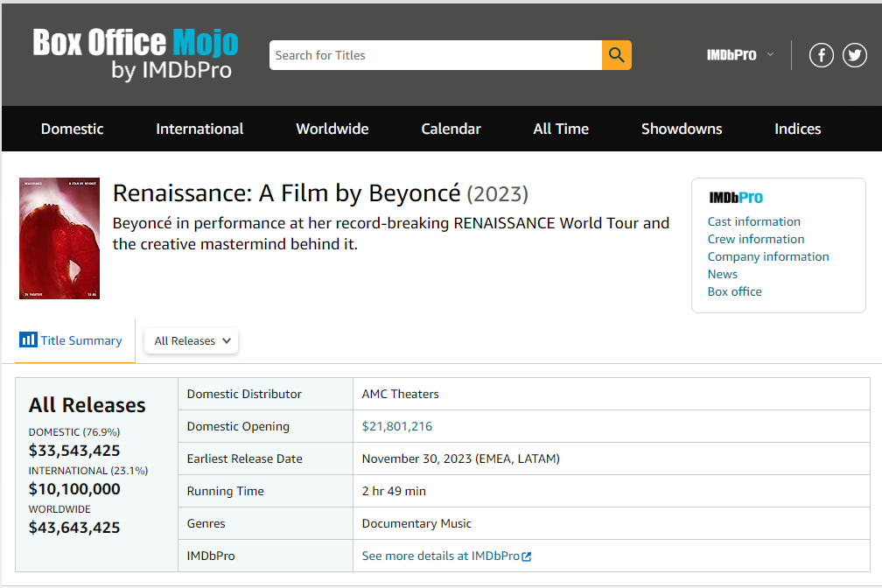Screen dimensions: 882x588
Task: Go to the Worldwide menu
Action: point(332,129)
